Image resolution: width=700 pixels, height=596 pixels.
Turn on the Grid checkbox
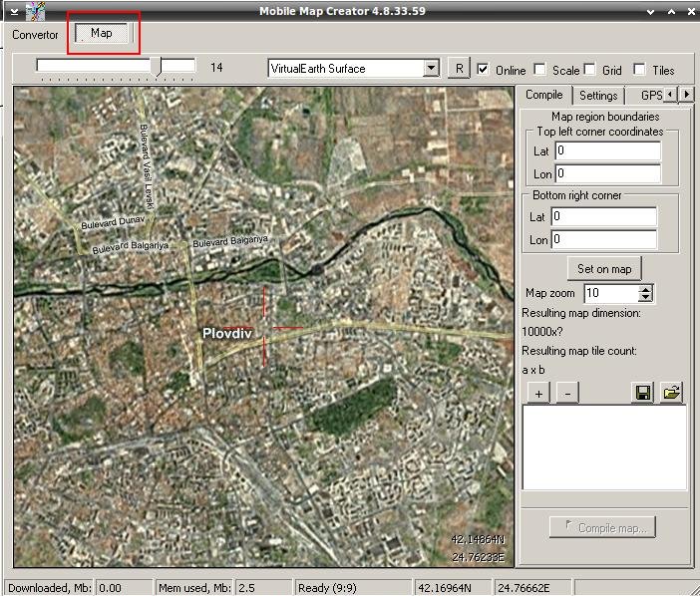(x=590, y=70)
